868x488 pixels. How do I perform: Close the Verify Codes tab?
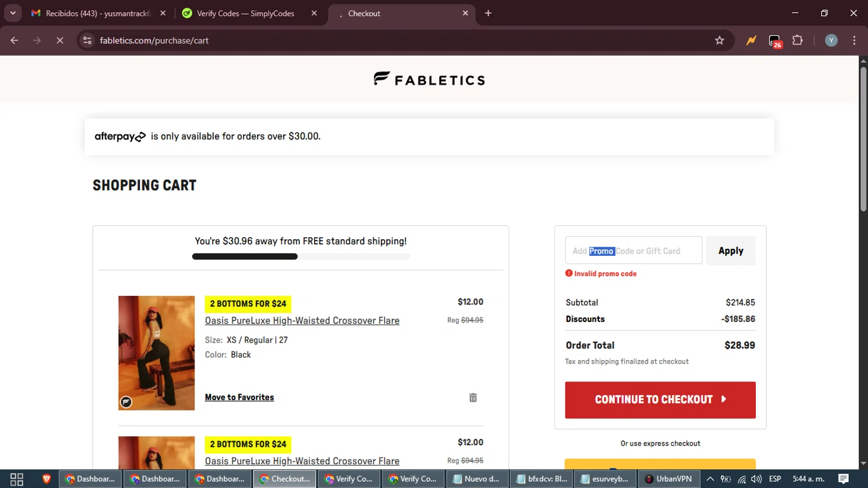coord(314,13)
